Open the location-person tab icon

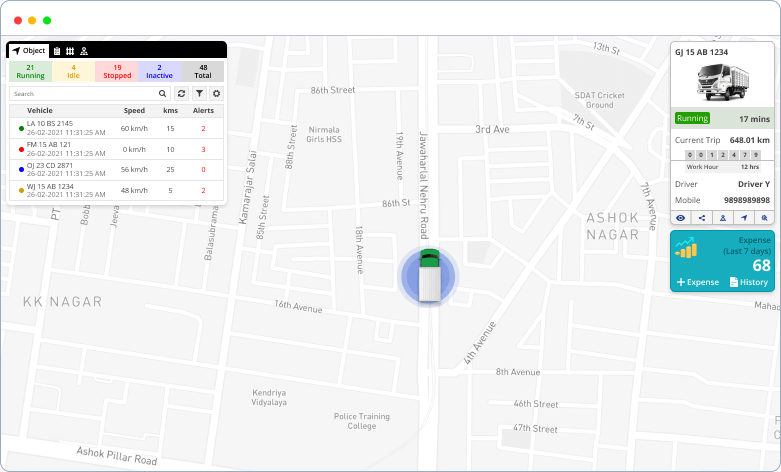[x=84, y=51]
